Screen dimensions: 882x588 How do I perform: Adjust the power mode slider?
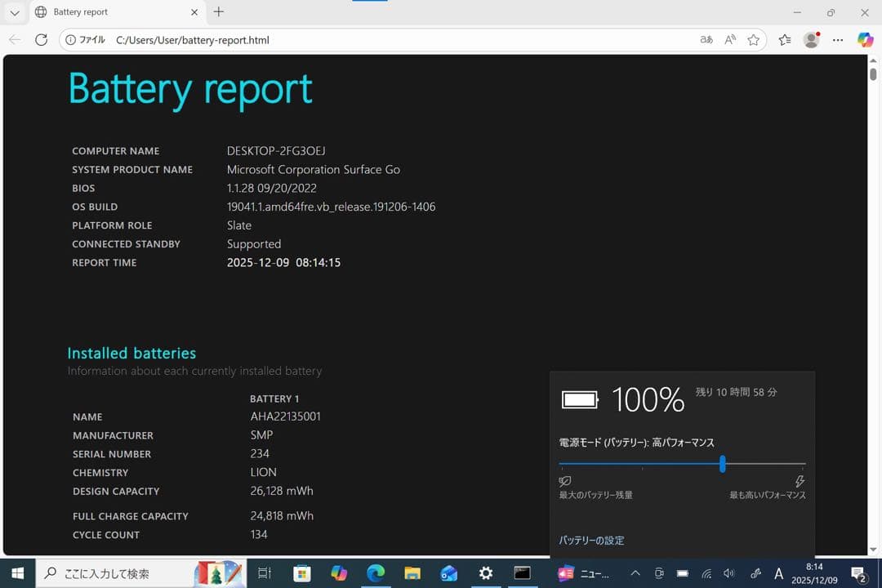722,464
